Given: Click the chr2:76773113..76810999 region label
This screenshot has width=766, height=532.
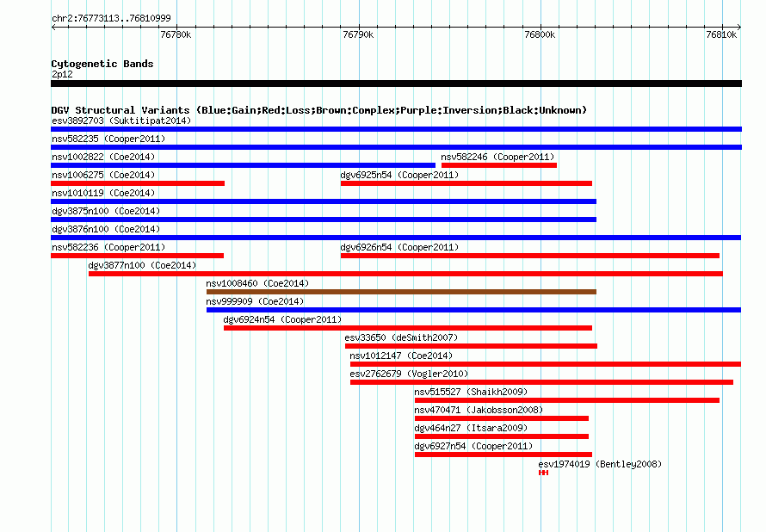Looking at the screenshot, I should coord(111,18).
